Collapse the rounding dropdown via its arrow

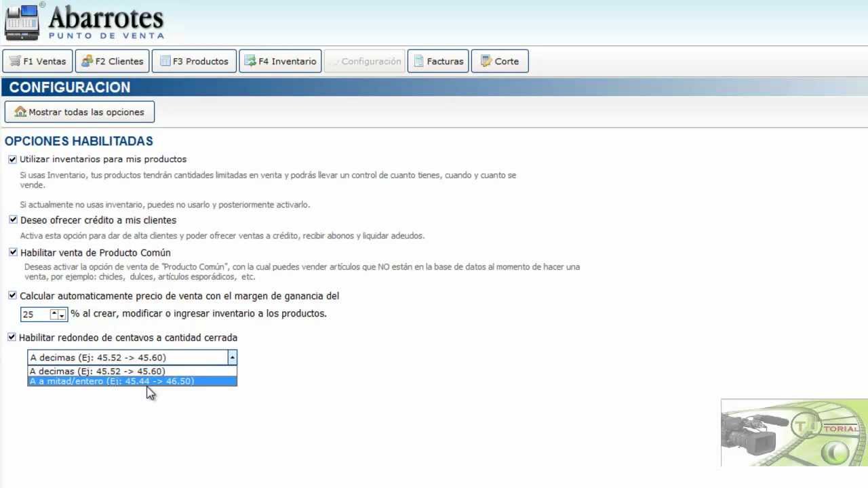(x=232, y=357)
